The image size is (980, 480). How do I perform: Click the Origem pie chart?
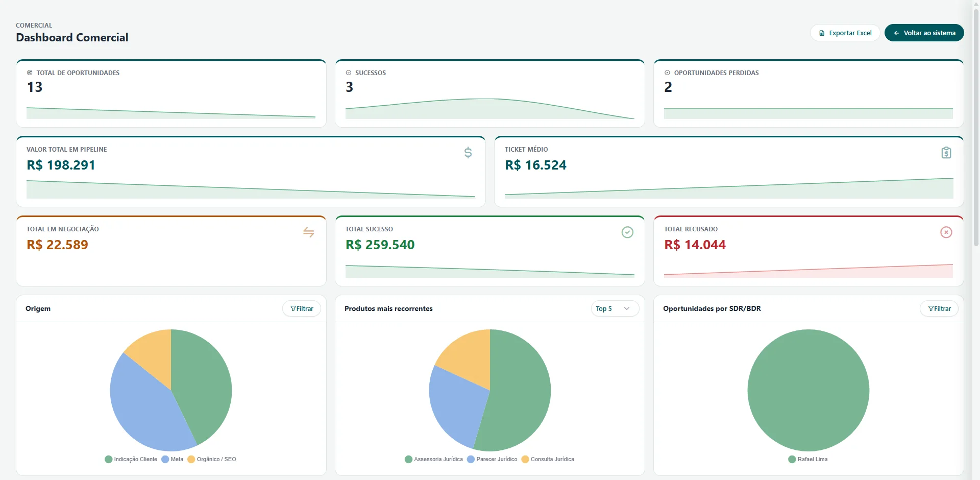pos(171,390)
